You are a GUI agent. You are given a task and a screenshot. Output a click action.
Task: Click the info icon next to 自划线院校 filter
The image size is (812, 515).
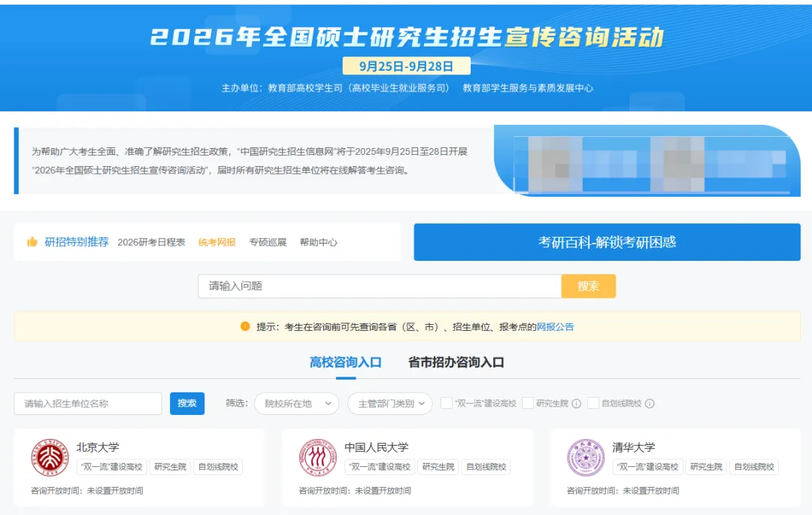coord(650,404)
